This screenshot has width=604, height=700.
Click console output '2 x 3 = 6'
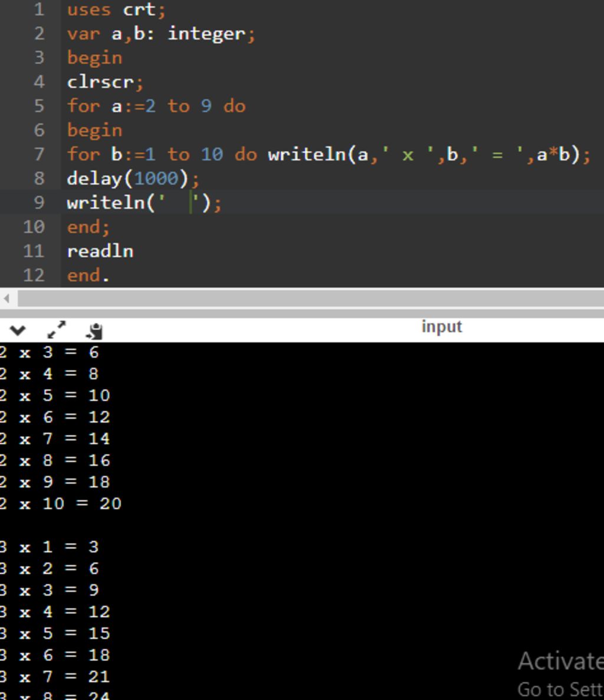49,352
